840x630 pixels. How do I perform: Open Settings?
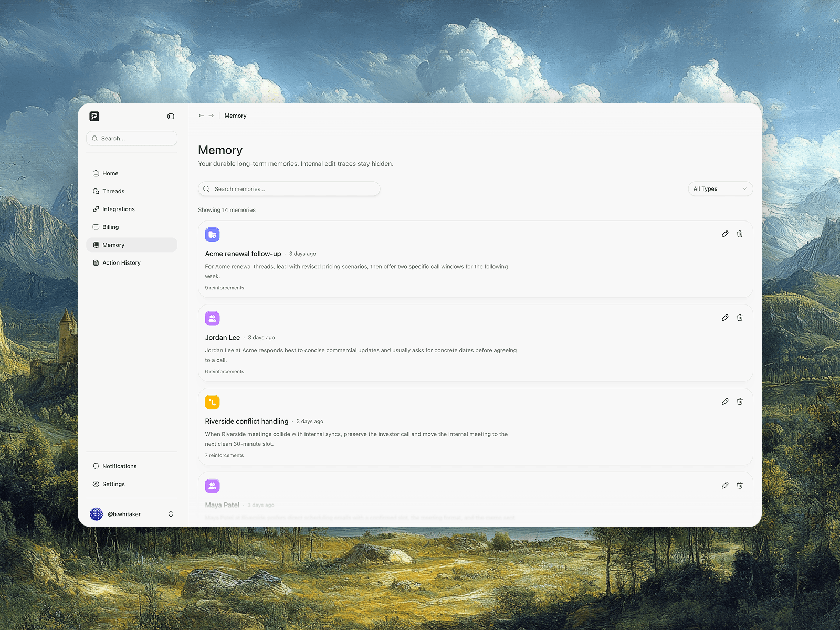pyautogui.click(x=132, y=484)
